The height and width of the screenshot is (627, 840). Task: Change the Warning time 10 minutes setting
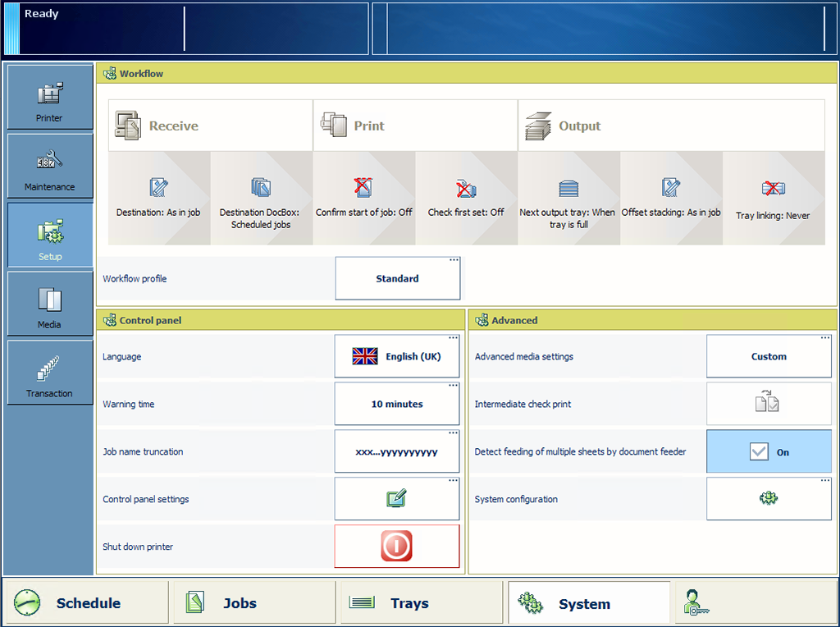coord(396,404)
